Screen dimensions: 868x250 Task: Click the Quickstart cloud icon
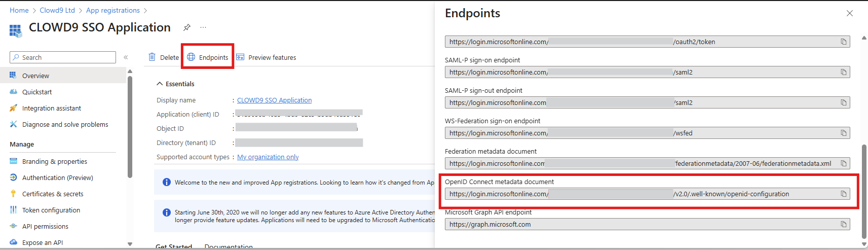pyautogui.click(x=13, y=92)
